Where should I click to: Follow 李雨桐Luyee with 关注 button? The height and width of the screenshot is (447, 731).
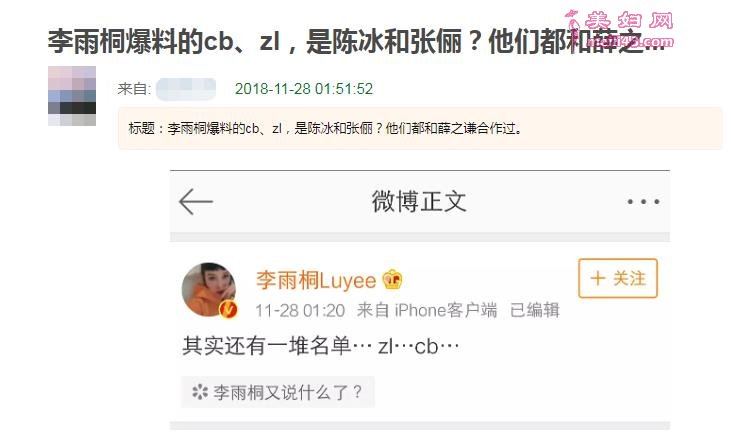[618, 278]
